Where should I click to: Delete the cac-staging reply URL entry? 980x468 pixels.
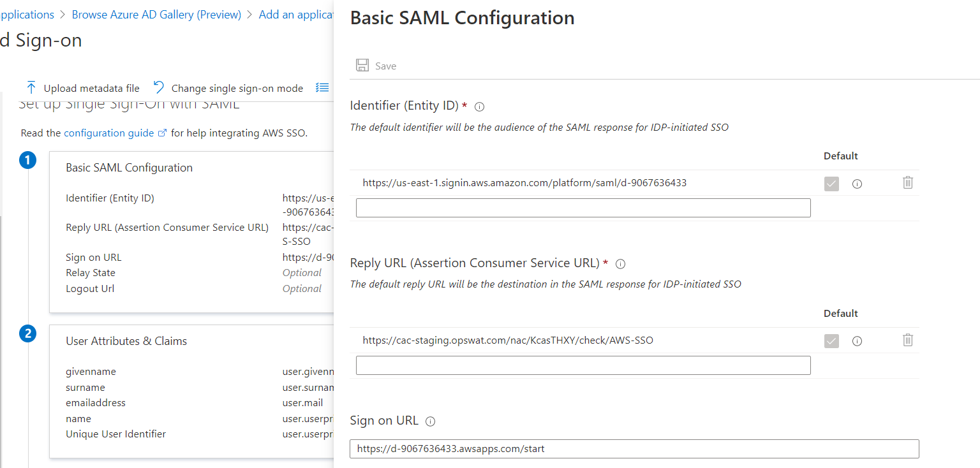[908, 340]
